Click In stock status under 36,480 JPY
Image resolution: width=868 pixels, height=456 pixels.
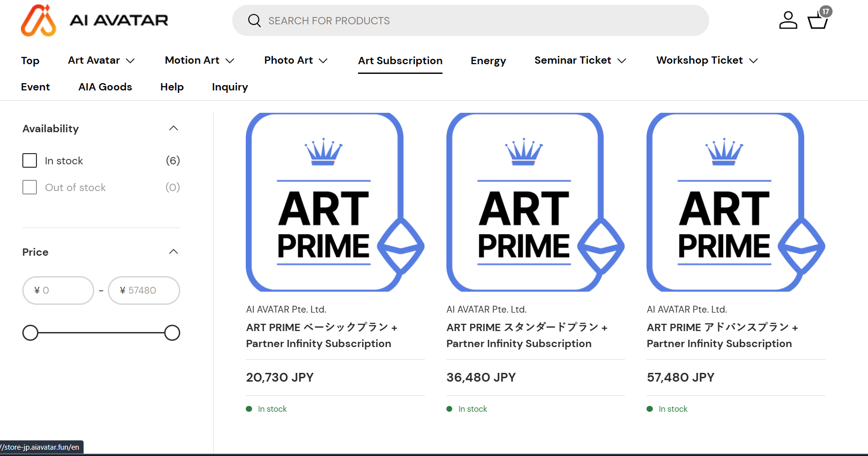(x=467, y=409)
